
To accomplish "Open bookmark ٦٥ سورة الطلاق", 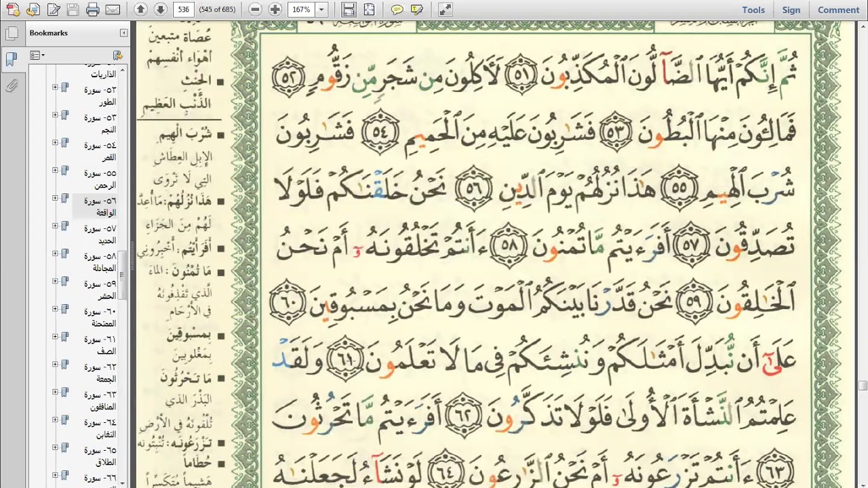I will pos(100,457).
